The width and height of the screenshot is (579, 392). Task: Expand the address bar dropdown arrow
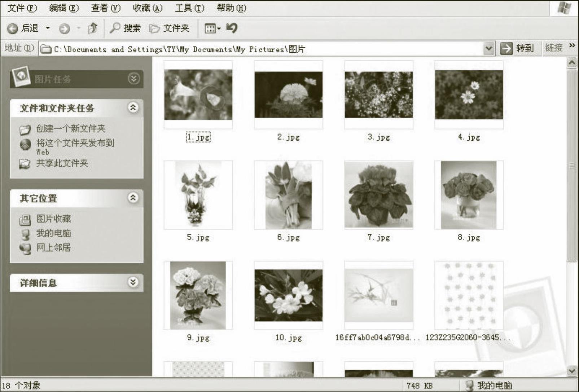[489, 48]
